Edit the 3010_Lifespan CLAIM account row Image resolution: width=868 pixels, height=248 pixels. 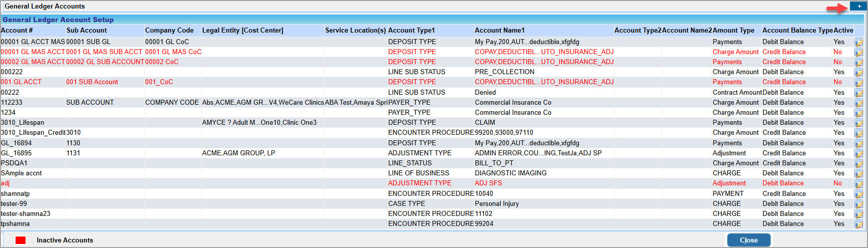point(858,123)
